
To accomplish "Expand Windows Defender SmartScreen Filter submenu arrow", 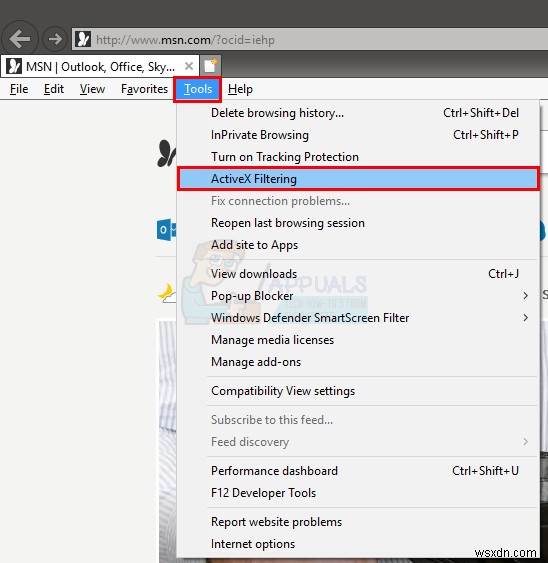I will click(x=526, y=318).
